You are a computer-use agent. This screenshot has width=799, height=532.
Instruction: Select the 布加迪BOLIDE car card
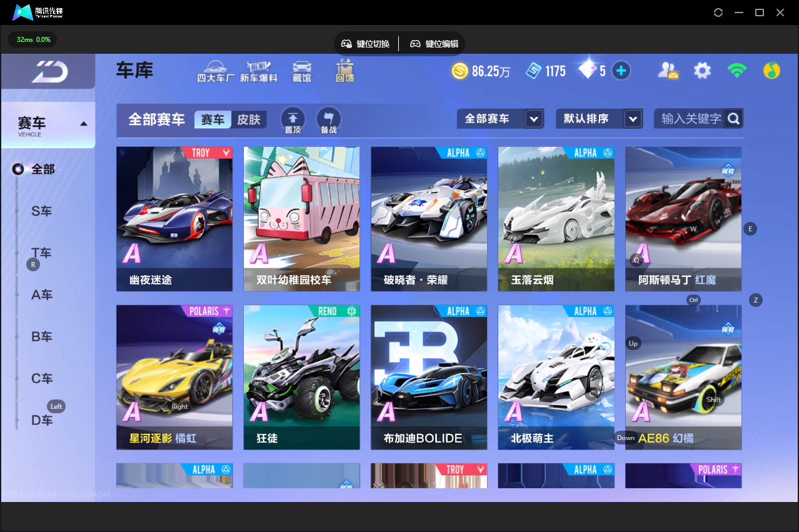(429, 377)
